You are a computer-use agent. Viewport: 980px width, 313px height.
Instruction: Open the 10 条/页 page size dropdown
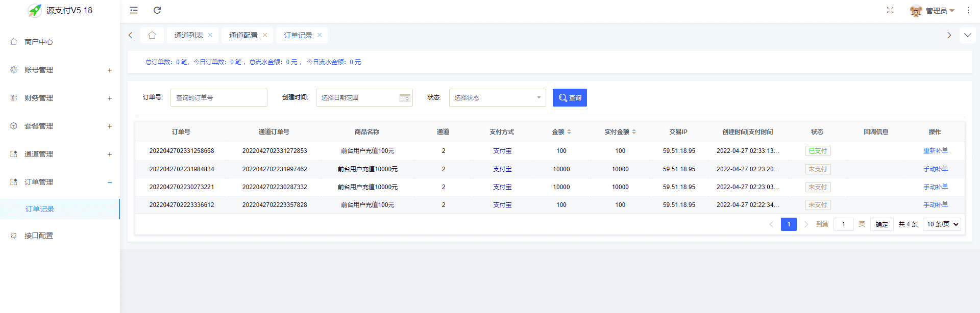tap(942, 224)
